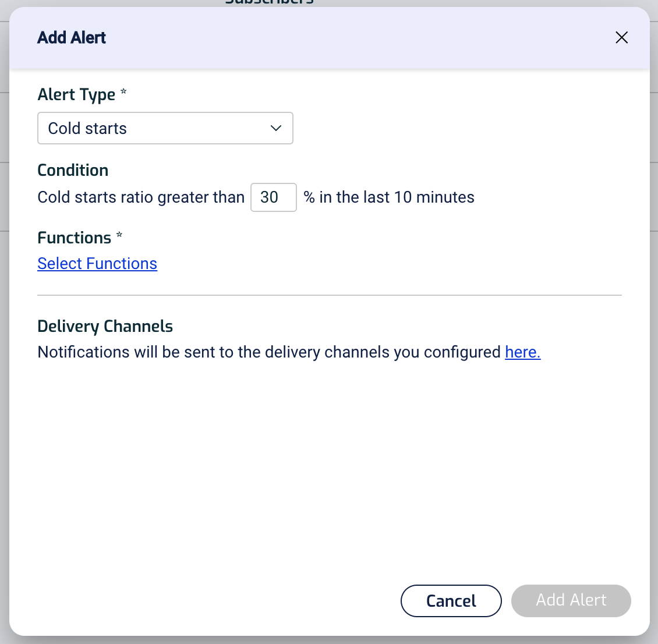This screenshot has height=644, width=658.
Task: Click the Cold starts ratio condition text
Action: click(x=141, y=197)
